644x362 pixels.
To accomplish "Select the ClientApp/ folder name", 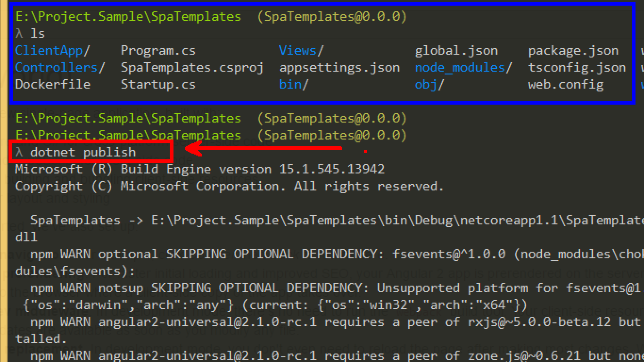I will [x=52, y=50].
